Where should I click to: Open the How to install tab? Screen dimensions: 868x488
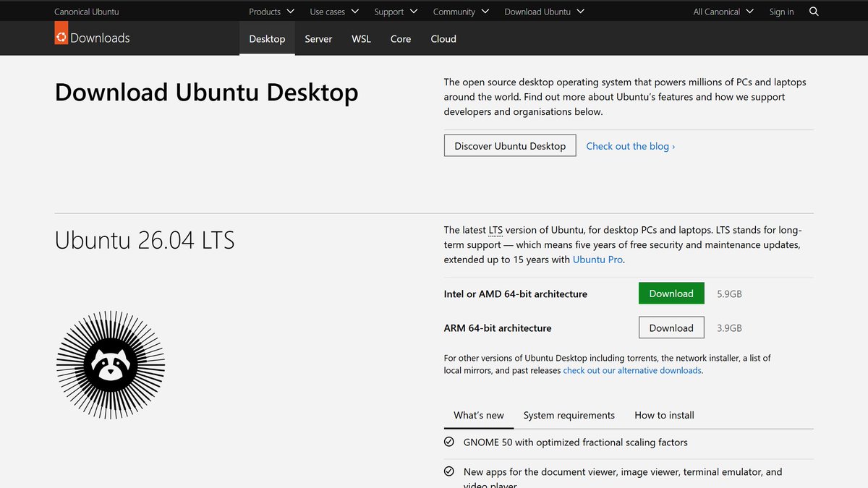pos(664,415)
